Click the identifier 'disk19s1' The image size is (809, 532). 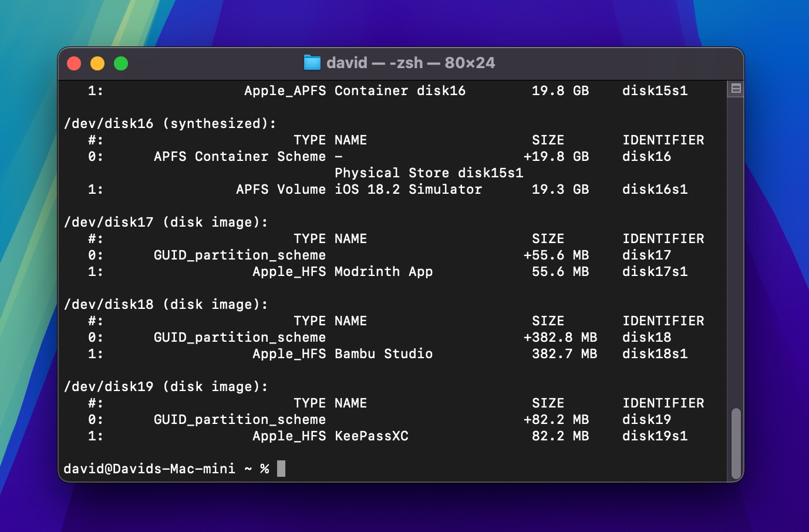coord(655,436)
